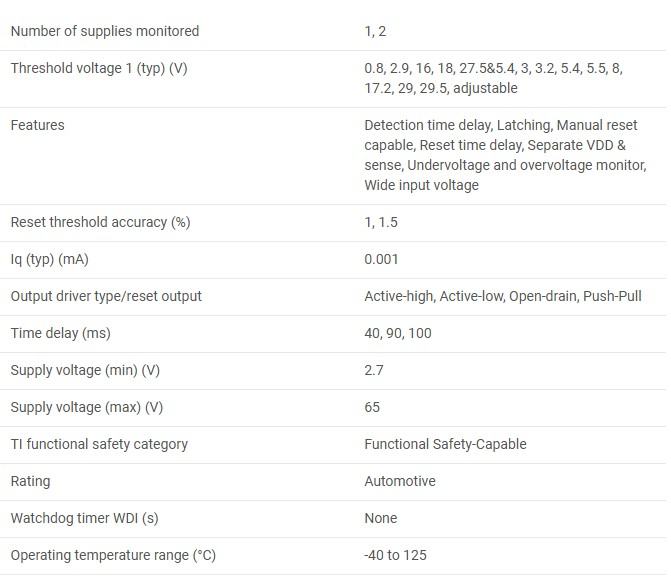This screenshot has height=577, width=671.
Task: Select the 'Functional Safety-Capable' value
Action: (445, 444)
